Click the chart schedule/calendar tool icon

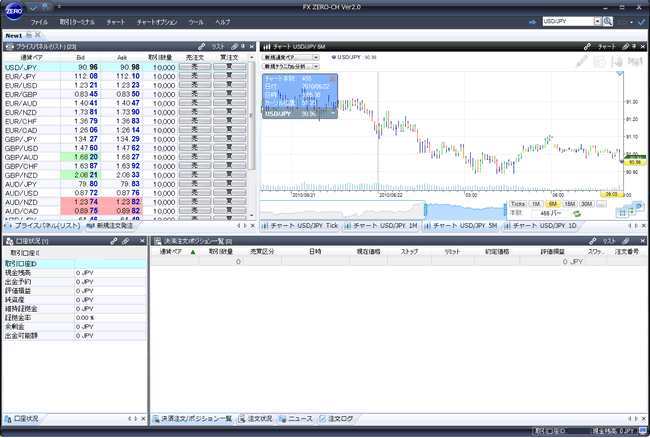tap(600, 62)
